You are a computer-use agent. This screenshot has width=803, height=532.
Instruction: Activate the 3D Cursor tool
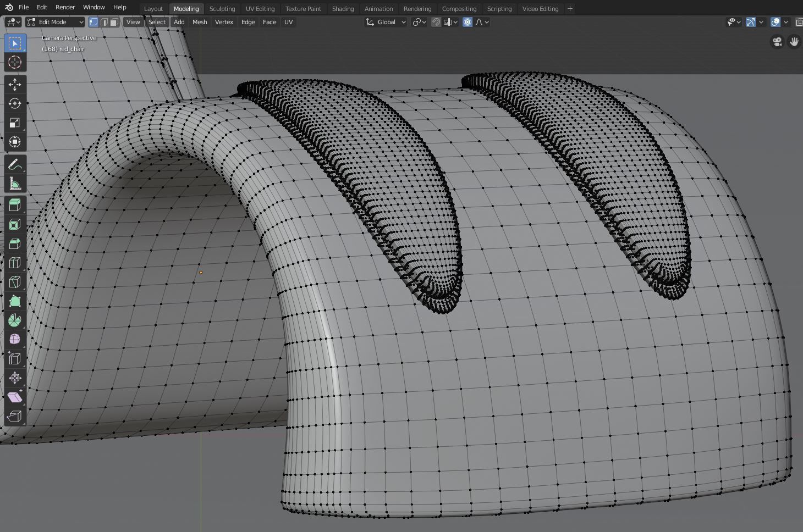point(15,62)
